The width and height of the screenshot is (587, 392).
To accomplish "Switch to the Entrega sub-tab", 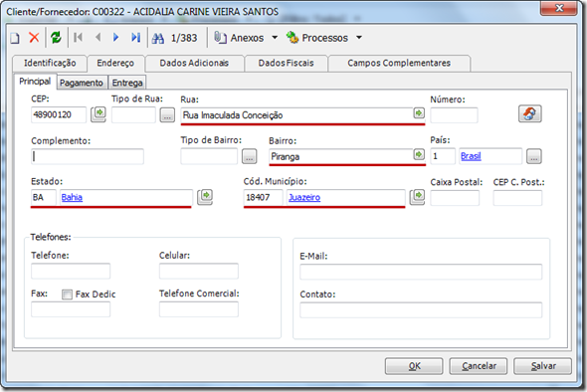I will tap(127, 83).
